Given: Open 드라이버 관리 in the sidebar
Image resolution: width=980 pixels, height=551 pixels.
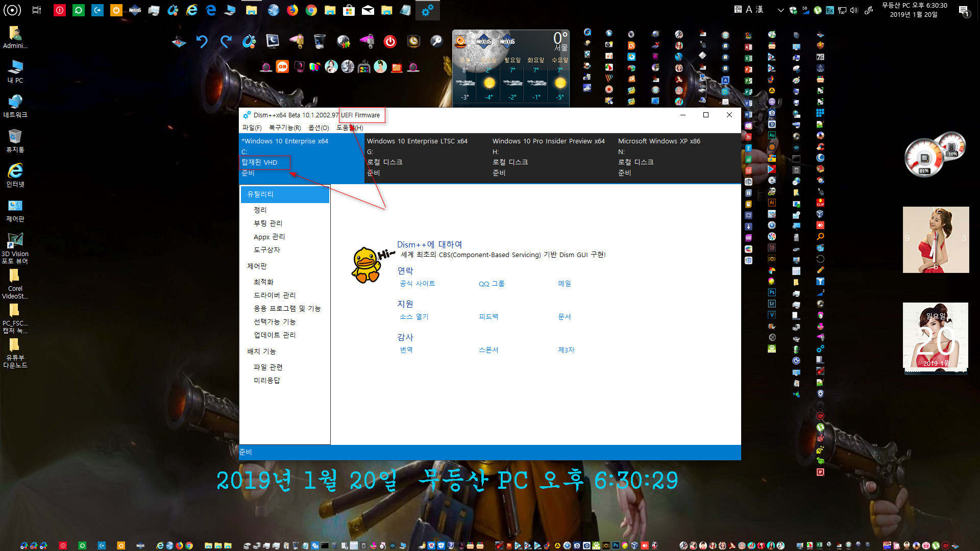Looking at the screenshot, I should (x=275, y=295).
